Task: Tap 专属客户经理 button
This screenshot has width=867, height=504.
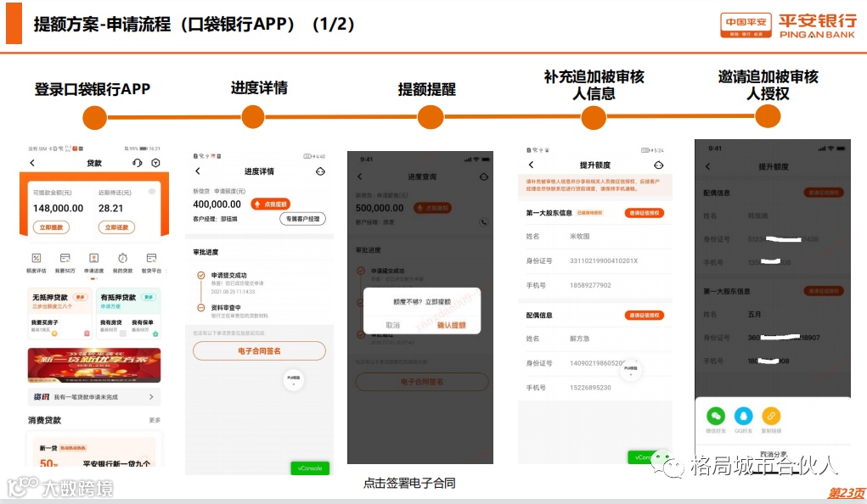Action: pyautogui.click(x=302, y=219)
